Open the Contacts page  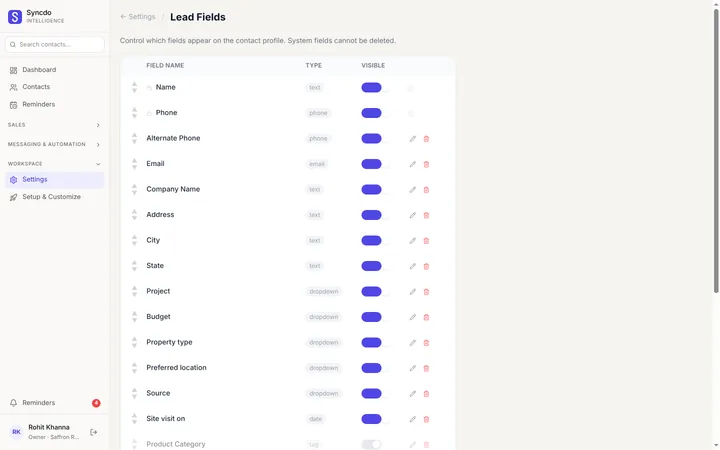(54, 87)
